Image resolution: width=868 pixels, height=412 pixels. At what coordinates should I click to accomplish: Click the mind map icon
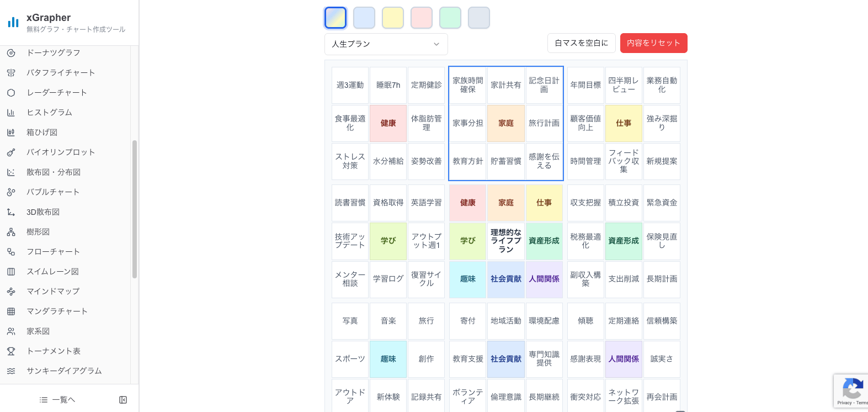coord(11,292)
